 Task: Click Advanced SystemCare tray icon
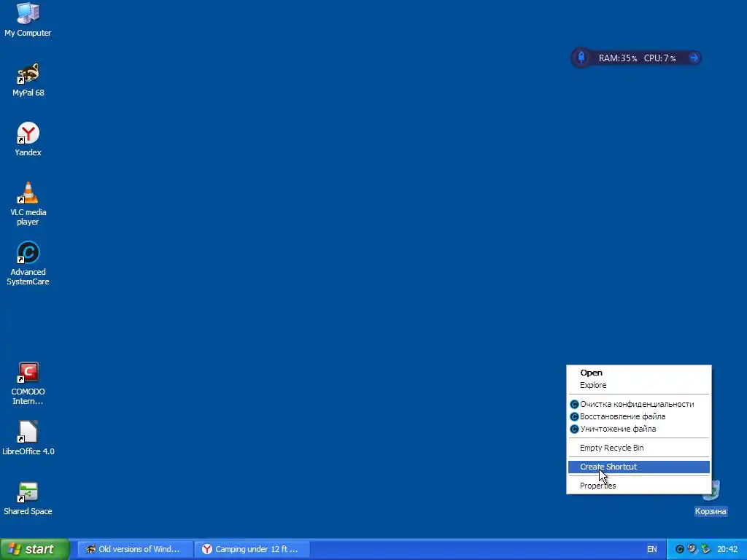click(x=680, y=549)
